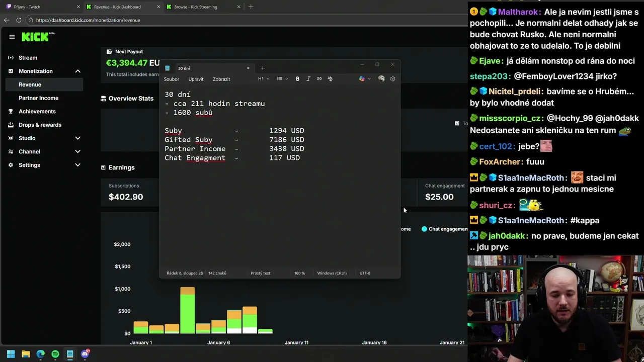This screenshot has height=362, width=644.
Task: Click the Subscriptions $402.90 card
Action: tap(129, 193)
